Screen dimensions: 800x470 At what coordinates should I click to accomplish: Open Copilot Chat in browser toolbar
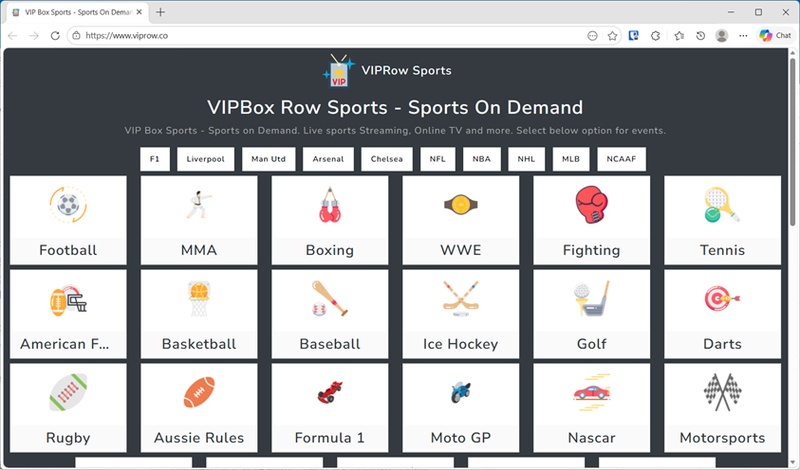[x=774, y=36]
